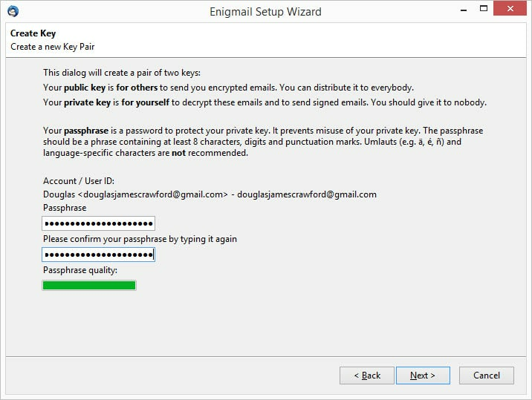Click the 'Please confirm your passphrase' label
This screenshot has height=400, width=532.
[x=140, y=239]
